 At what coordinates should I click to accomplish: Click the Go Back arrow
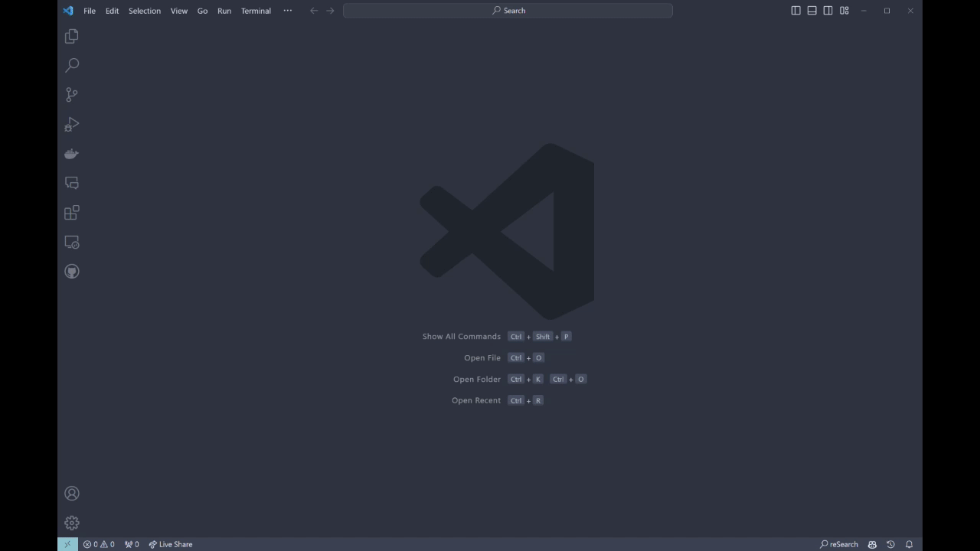tap(314, 11)
